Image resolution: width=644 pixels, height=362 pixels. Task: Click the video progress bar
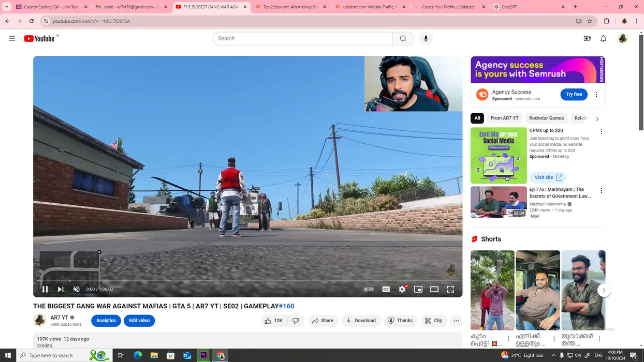pyautogui.click(x=247, y=281)
